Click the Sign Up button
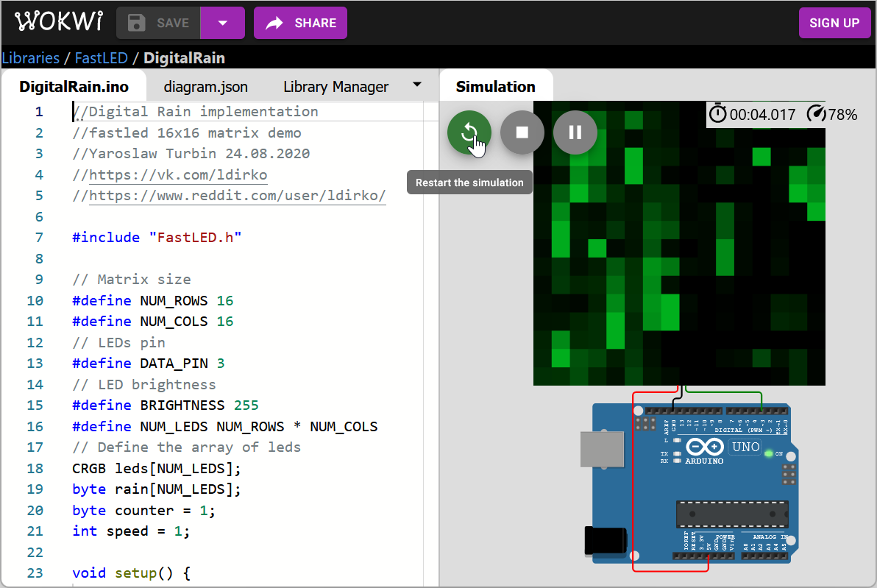Image resolution: width=877 pixels, height=588 pixels. [834, 23]
